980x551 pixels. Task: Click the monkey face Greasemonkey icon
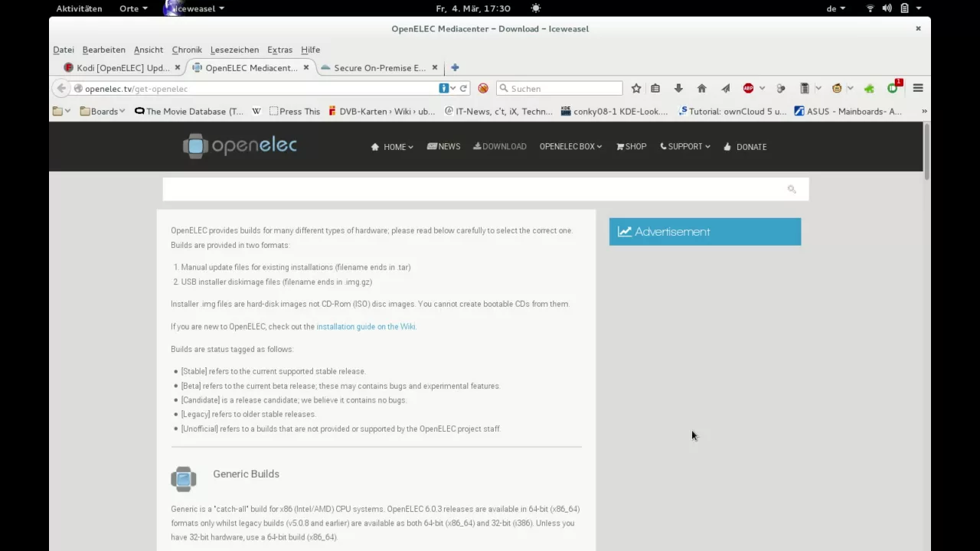[x=837, y=88]
